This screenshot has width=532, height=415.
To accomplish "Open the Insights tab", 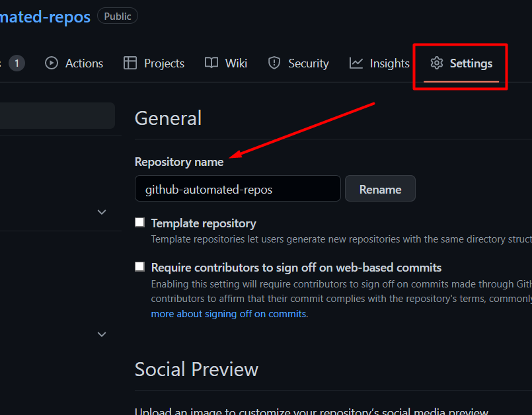I will [379, 63].
